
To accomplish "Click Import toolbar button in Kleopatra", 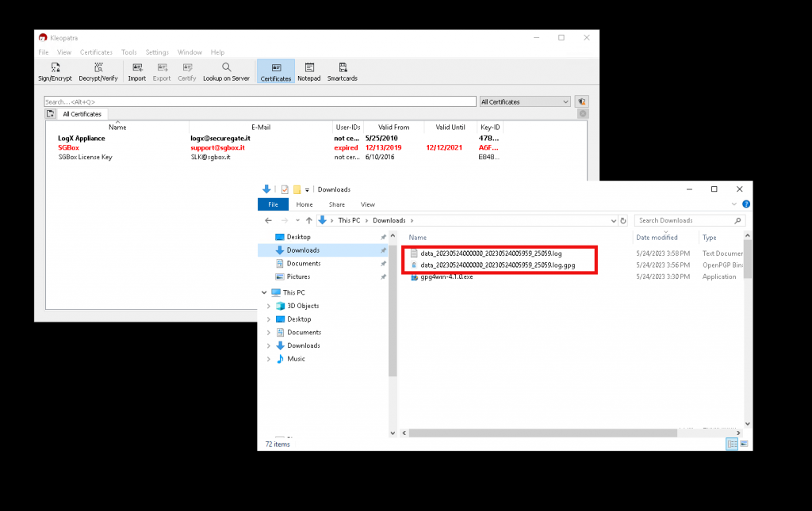I will pos(136,72).
